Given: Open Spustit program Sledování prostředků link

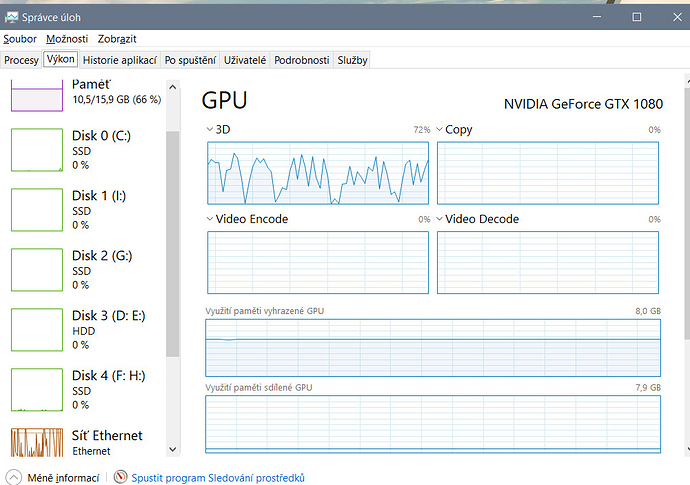Looking at the screenshot, I should (218, 478).
